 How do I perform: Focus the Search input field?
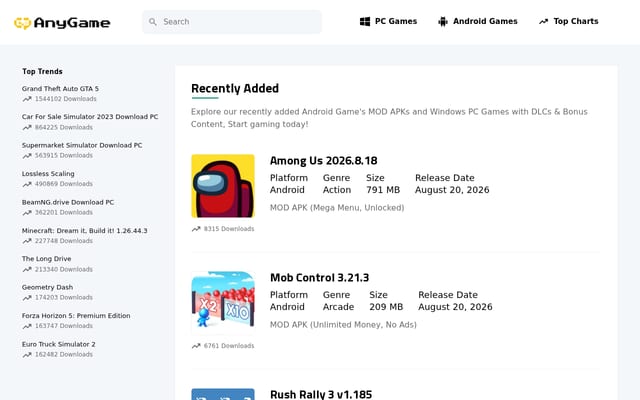[232, 22]
